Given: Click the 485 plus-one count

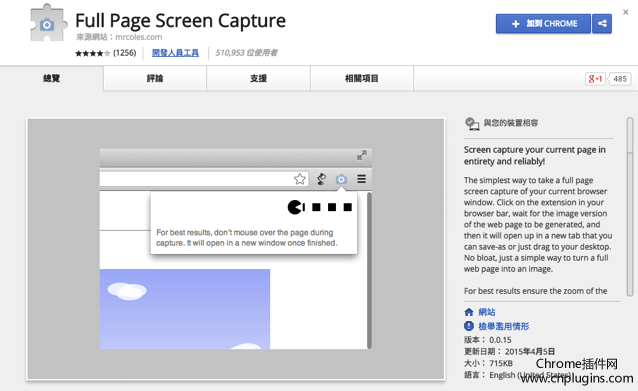Looking at the screenshot, I should (620, 79).
